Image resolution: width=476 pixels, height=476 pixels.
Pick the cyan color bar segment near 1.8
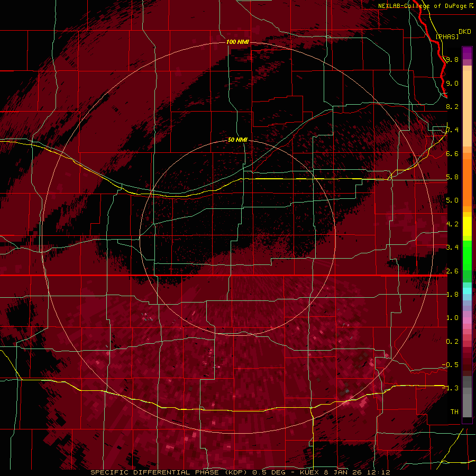pos(467,291)
